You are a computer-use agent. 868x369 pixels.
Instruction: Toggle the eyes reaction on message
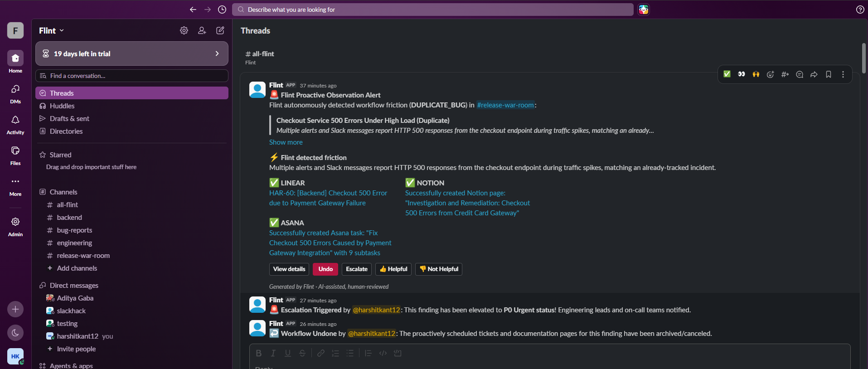click(742, 74)
